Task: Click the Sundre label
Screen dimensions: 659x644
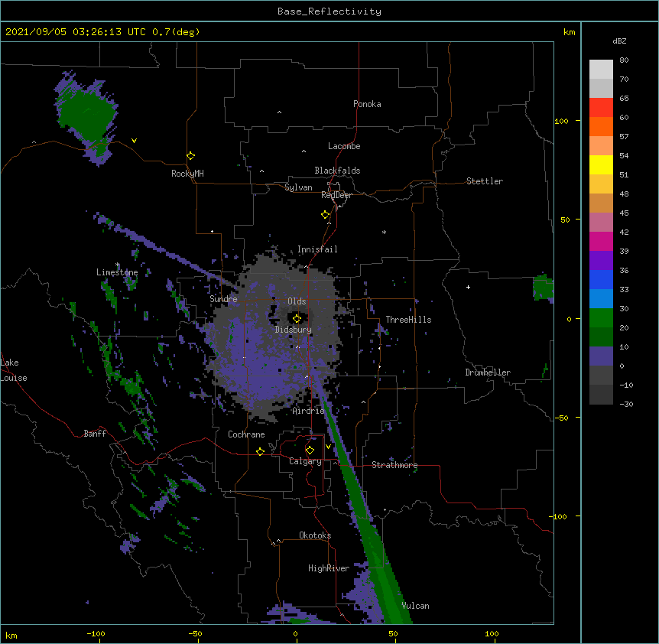Action: click(x=223, y=299)
